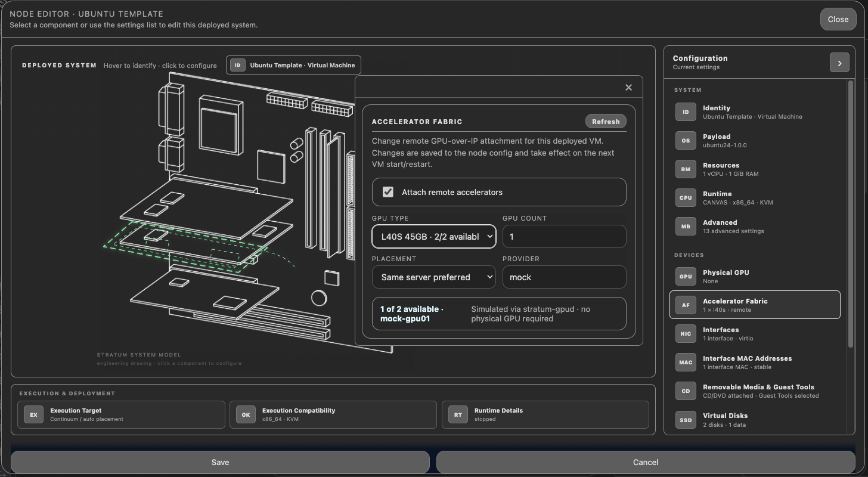The image size is (868, 477).
Task: Click the ID icon in Ubuntu Template chip
Action: (238, 66)
